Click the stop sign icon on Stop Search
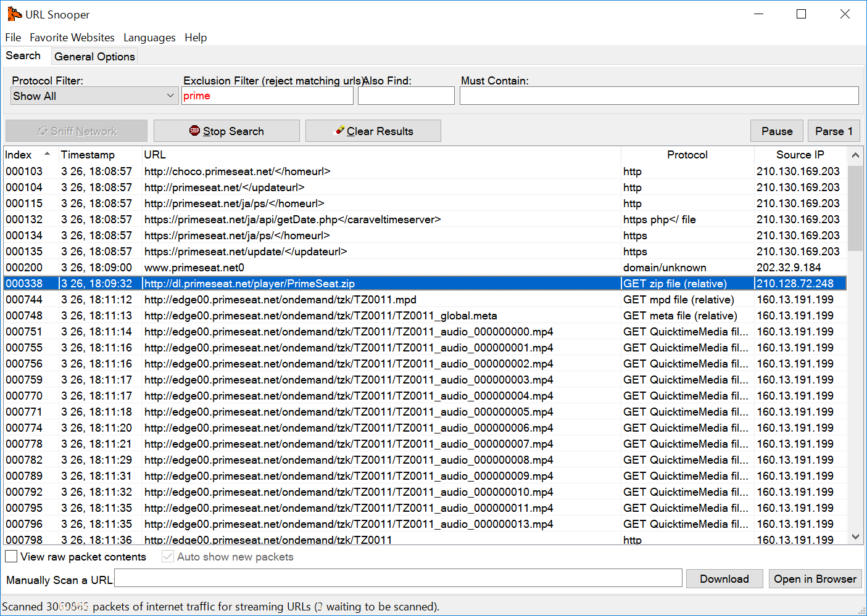Viewport: 867px width, 616px height. (x=195, y=131)
